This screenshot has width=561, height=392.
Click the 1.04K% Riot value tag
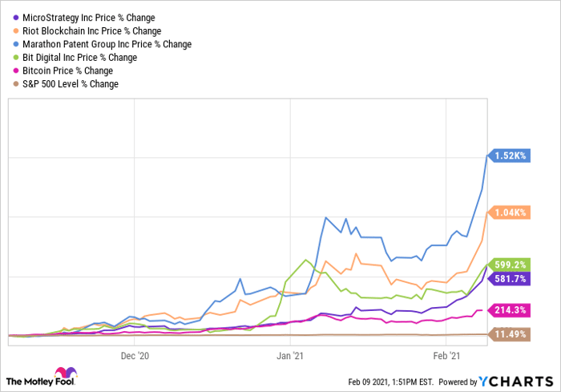pyautogui.click(x=508, y=212)
